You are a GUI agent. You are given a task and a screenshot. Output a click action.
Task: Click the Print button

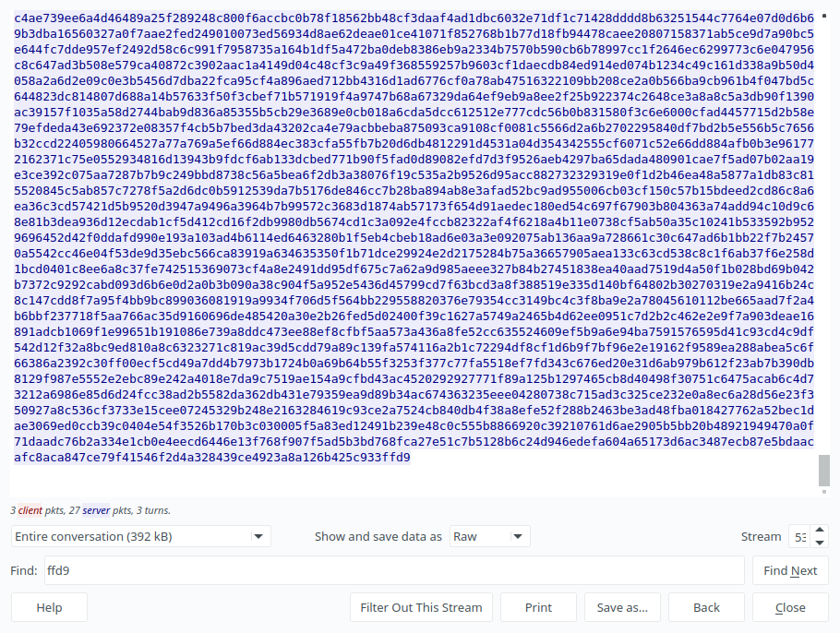pyautogui.click(x=538, y=607)
